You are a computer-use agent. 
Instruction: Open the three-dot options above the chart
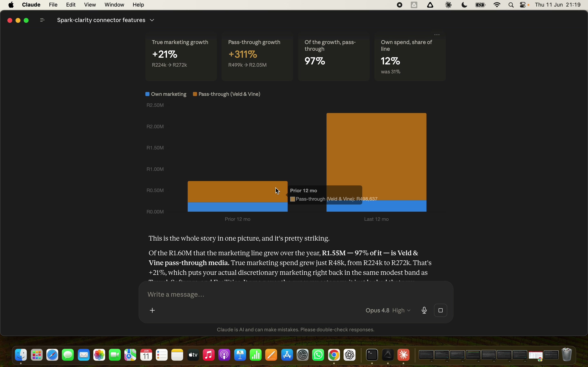[437, 35]
